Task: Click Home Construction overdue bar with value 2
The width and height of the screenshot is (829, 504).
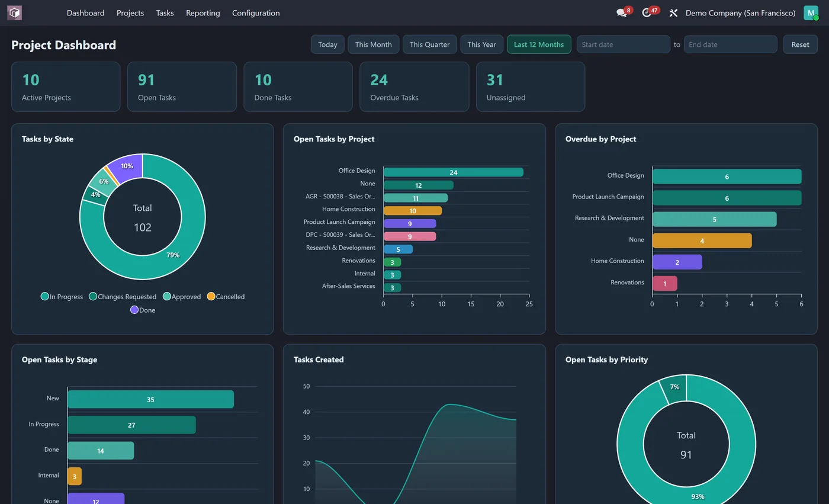Action: 677,262
